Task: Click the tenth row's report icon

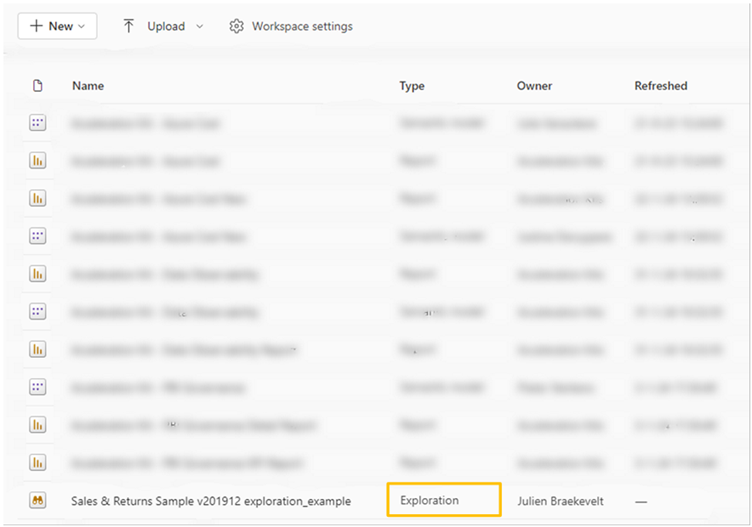Action: pyautogui.click(x=38, y=463)
